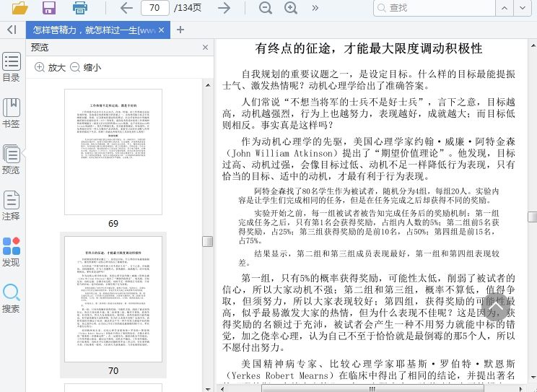This screenshot has height=392, width=537.
Task: Go to previous page arrow
Action: coord(126,8)
